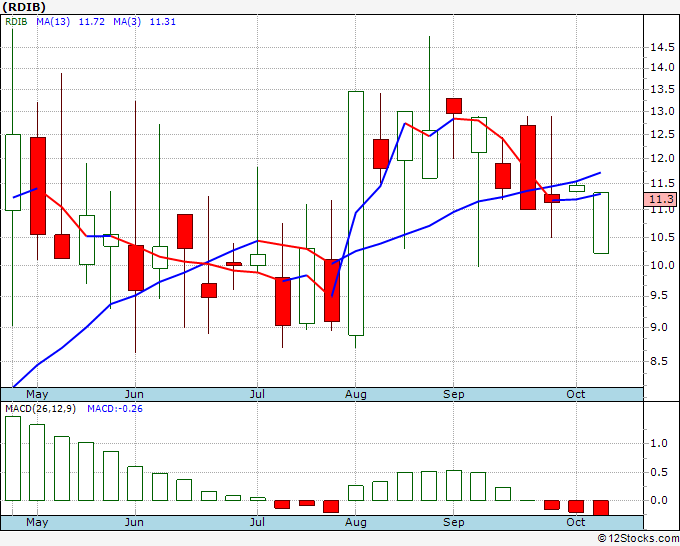680x546 pixels.
Task: Click the MACD:-0.26 value label
Action: pos(115,409)
